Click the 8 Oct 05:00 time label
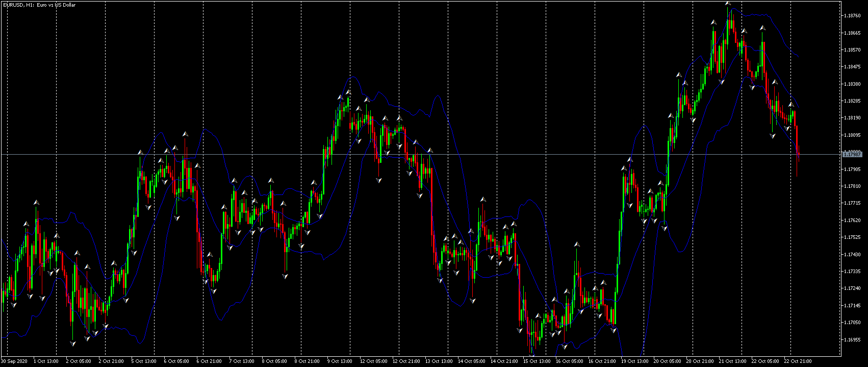 (274, 361)
